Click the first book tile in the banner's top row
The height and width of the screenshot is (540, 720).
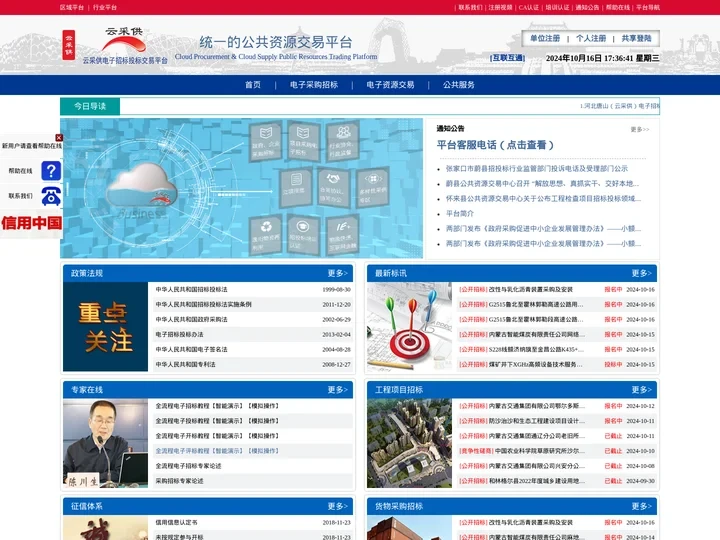(266, 141)
